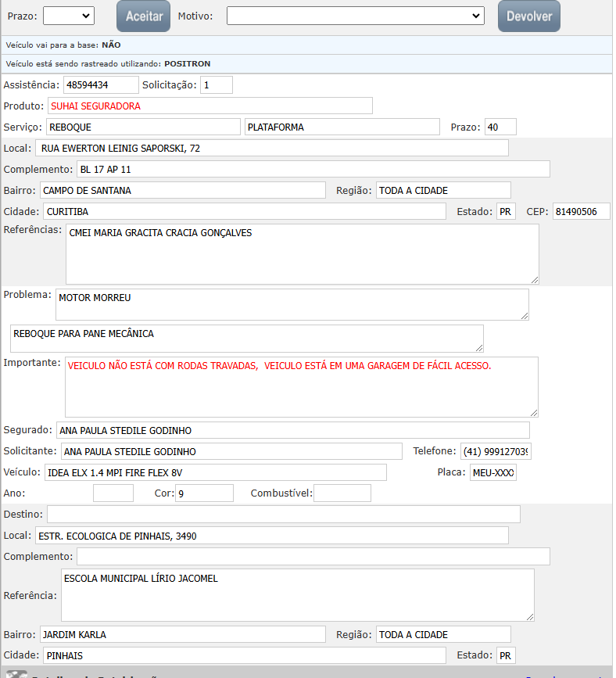Select the Telefone input field
Image resolution: width=616 pixels, height=678 pixels.
point(496,451)
